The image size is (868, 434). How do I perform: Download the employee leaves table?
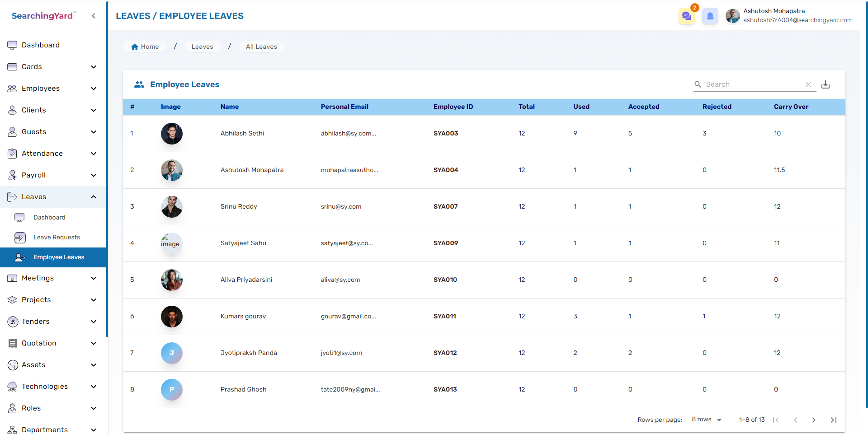[826, 84]
